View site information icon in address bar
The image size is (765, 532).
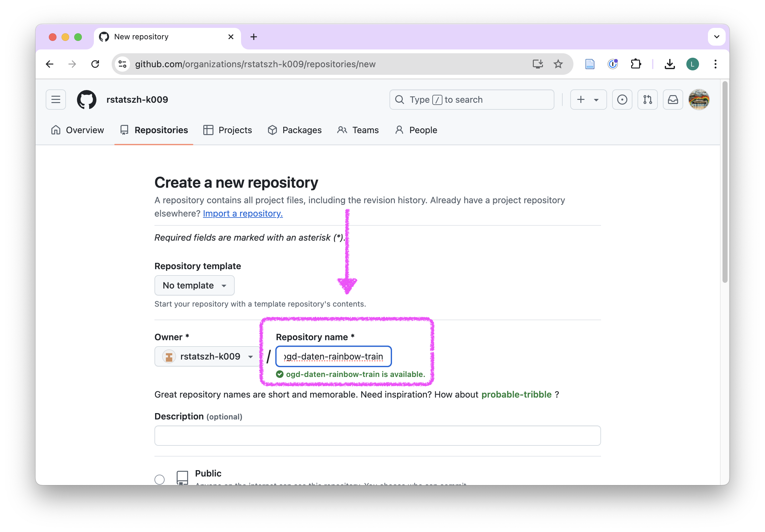point(123,64)
